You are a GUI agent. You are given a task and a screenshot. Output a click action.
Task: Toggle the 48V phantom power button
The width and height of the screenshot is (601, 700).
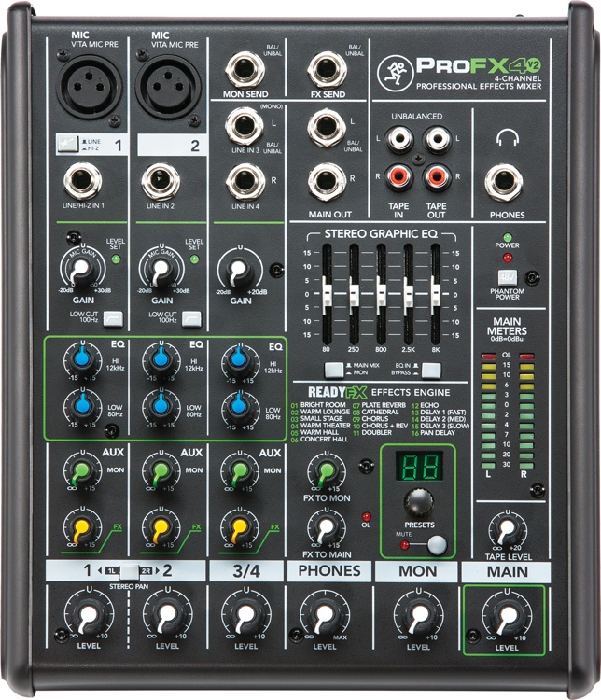pos(507,277)
